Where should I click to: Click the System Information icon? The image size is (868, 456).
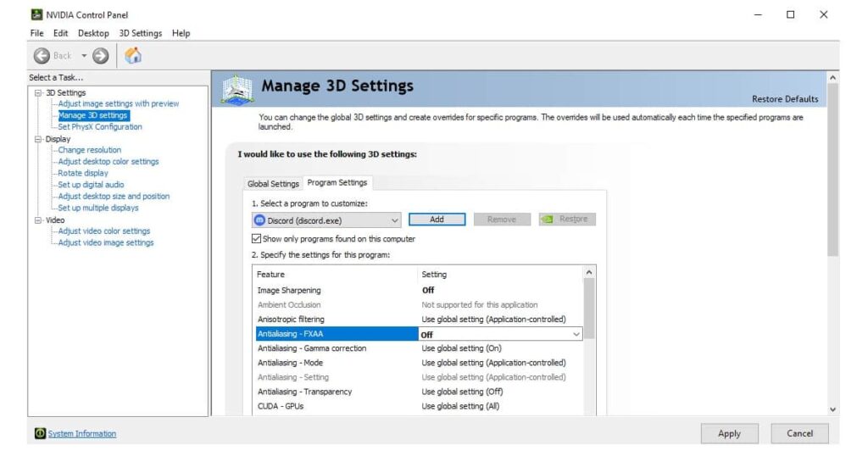click(40, 433)
